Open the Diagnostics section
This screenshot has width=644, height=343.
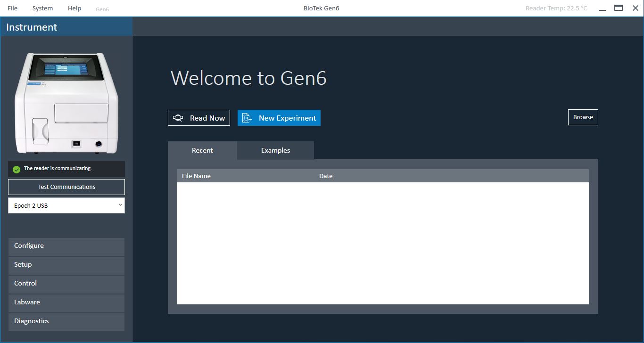[x=66, y=321]
